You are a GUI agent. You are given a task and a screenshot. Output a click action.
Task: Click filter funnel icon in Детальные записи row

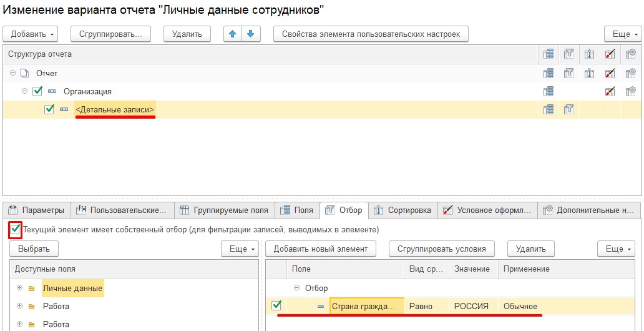click(569, 109)
